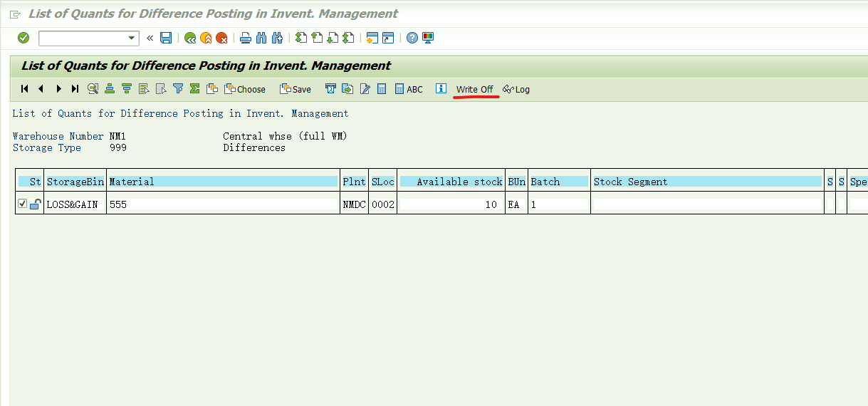Image resolution: width=868 pixels, height=406 pixels.
Task: Click the Find binoculars icon
Action: [261, 38]
